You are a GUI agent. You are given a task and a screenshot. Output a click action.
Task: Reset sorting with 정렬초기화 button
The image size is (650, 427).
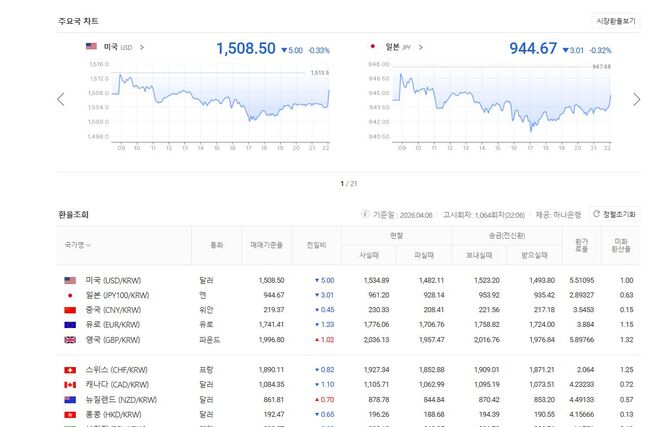pos(614,214)
